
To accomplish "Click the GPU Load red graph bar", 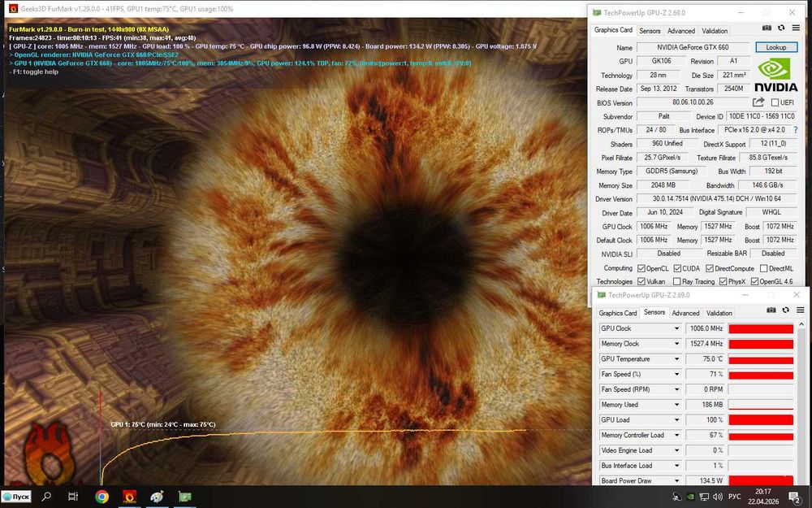I will (761, 420).
